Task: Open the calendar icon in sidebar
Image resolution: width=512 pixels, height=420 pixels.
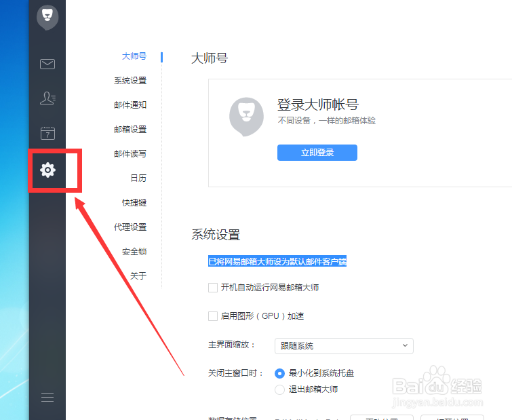Action: point(47,133)
